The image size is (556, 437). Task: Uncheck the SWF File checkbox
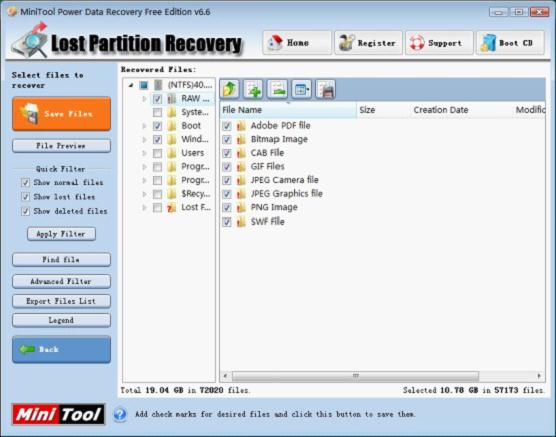pos(227,222)
